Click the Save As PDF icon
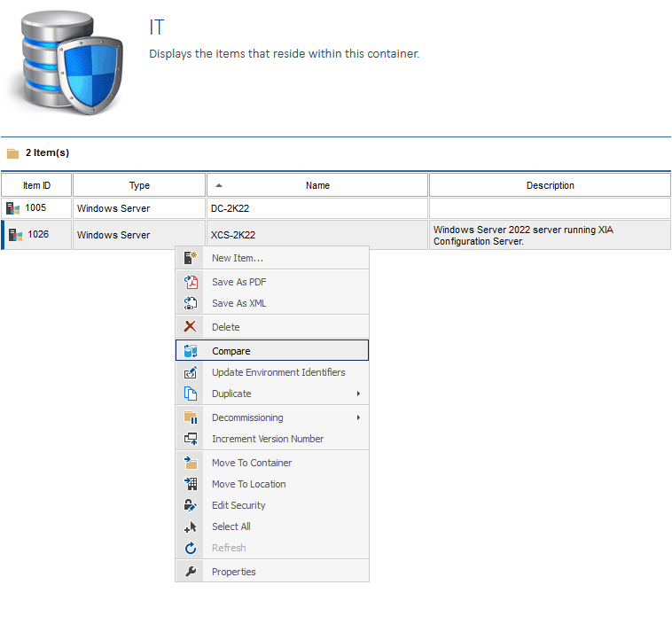This screenshot has width=672, height=624. pyautogui.click(x=190, y=282)
